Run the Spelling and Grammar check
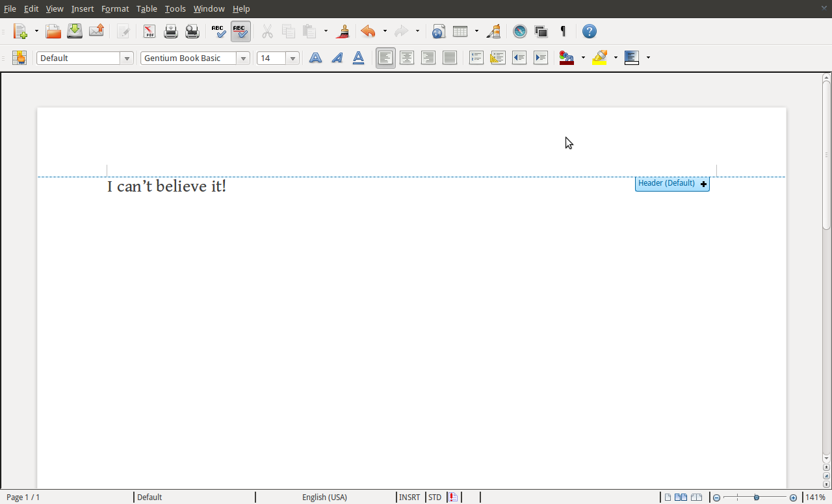The height and width of the screenshot is (504, 832). click(x=219, y=31)
